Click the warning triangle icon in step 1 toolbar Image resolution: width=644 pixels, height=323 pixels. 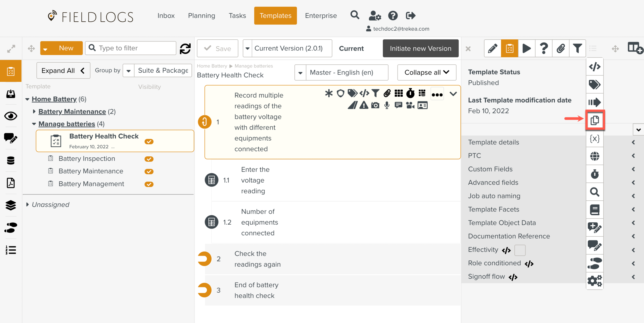[364, 105]
